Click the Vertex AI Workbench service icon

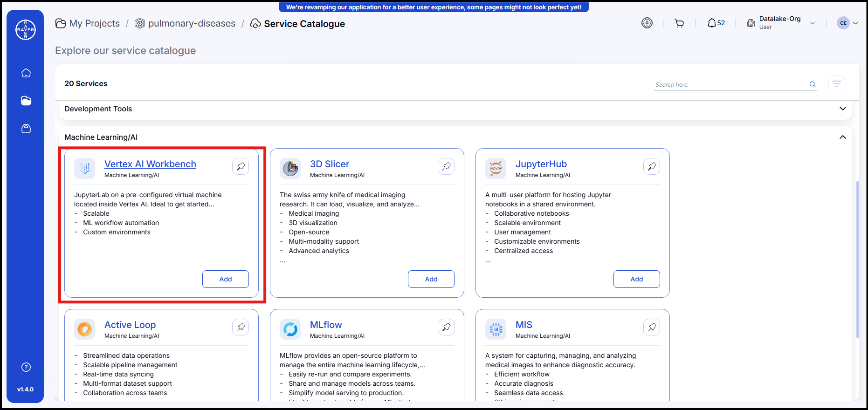(x=85, y=168)
